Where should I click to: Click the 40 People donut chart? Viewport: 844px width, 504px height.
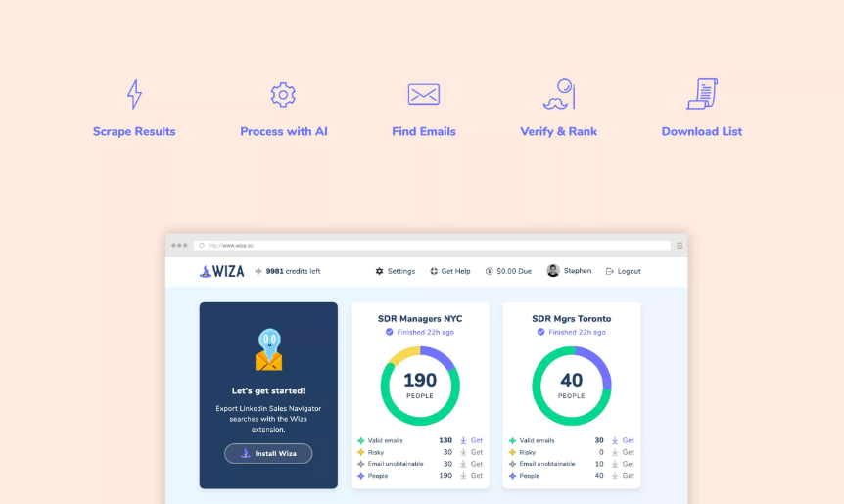(572, 387)
